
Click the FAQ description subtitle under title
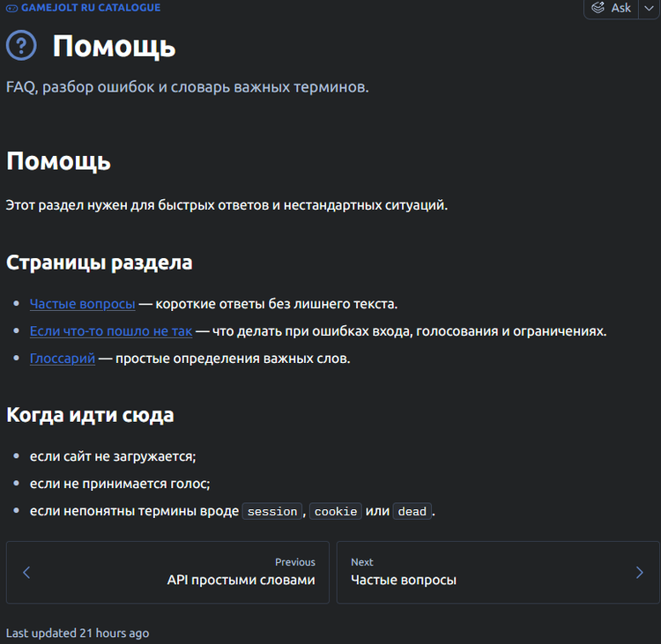point(187,88)
